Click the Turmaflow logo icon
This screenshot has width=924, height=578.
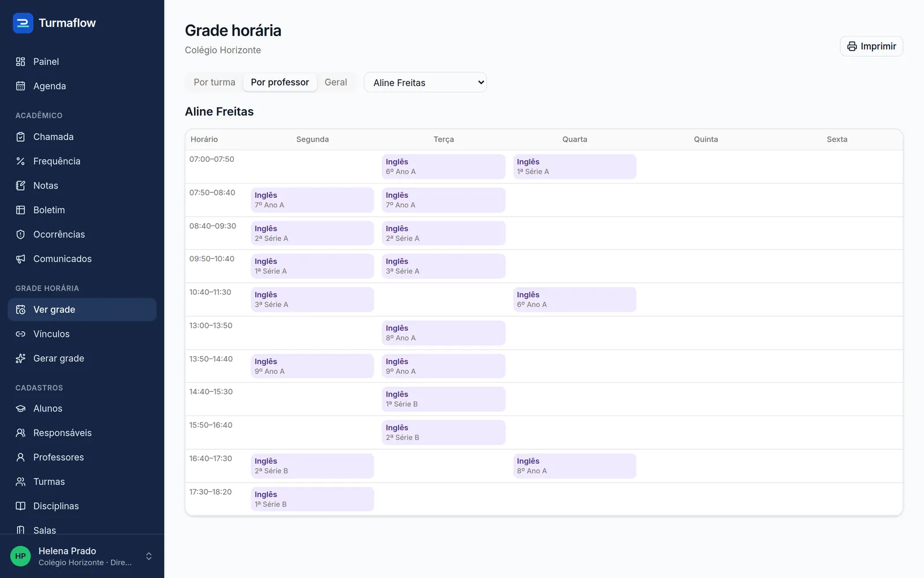pos(23,23)
